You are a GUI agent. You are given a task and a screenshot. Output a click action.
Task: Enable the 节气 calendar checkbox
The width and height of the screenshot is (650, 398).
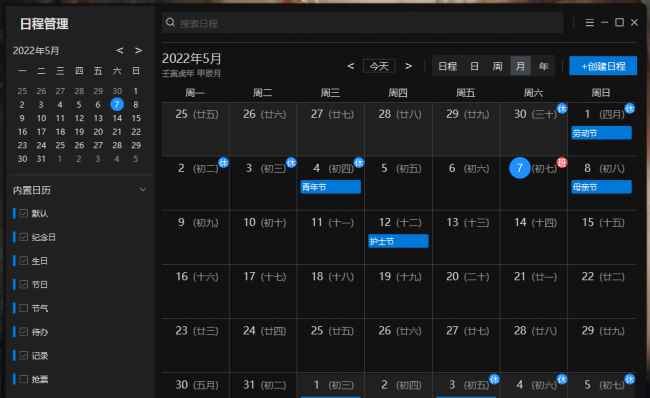(24, 308)
